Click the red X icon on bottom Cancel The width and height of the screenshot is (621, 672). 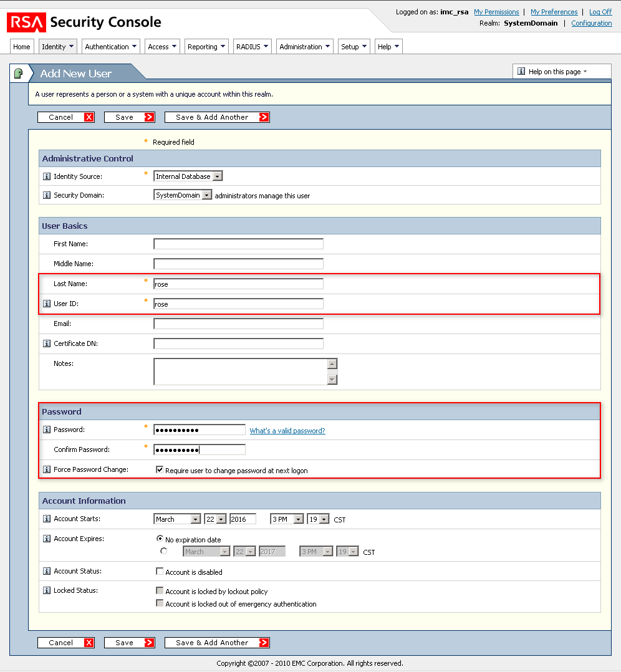(89, 643)
